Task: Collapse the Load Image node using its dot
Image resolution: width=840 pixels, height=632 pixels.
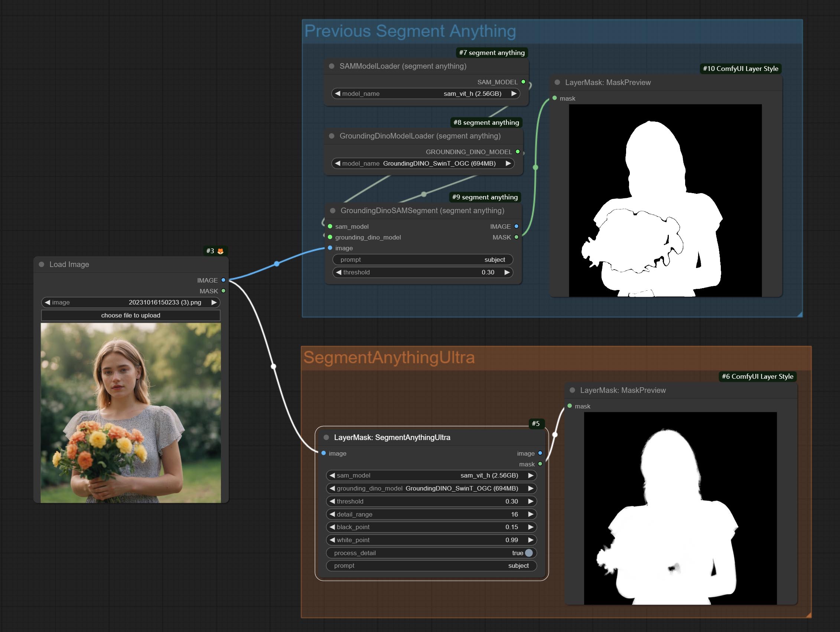Action: click(x=41, y=264)
